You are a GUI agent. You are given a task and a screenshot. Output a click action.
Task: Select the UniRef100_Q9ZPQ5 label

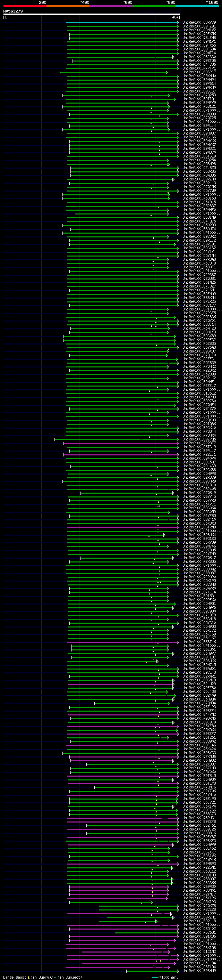coord(199,439)
